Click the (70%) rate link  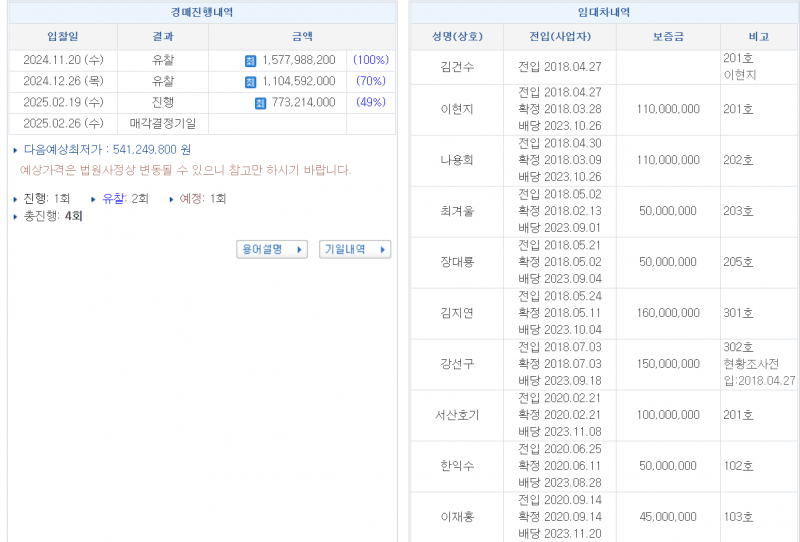coord(370,81)
